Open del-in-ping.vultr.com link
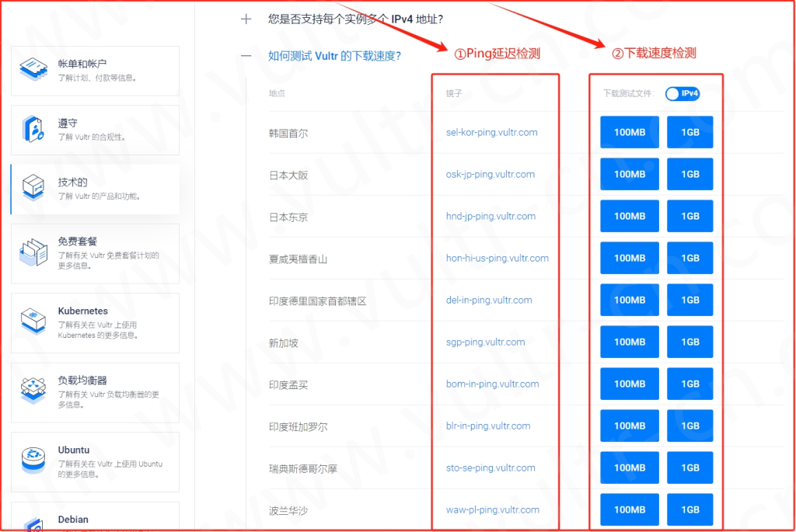 489,301
